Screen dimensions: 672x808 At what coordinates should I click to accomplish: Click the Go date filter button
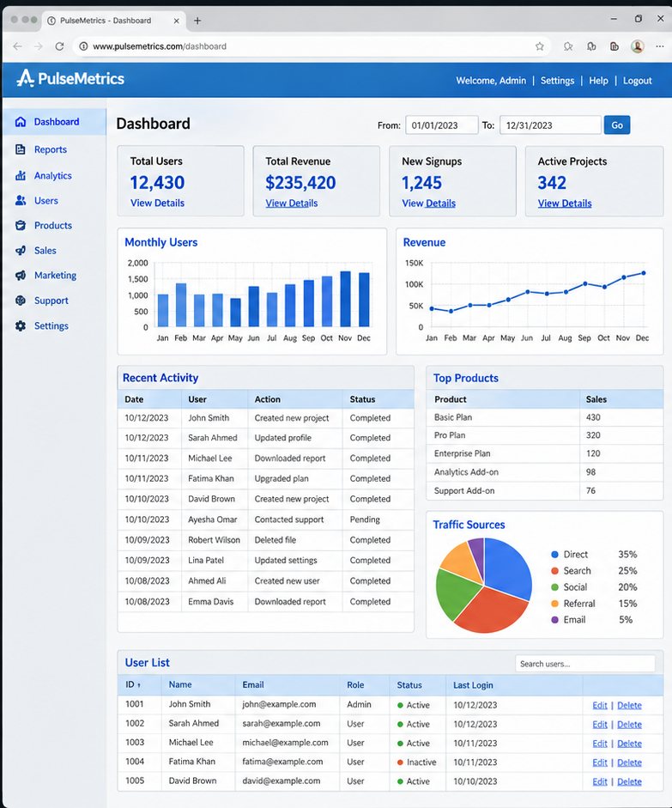point(617,125)
